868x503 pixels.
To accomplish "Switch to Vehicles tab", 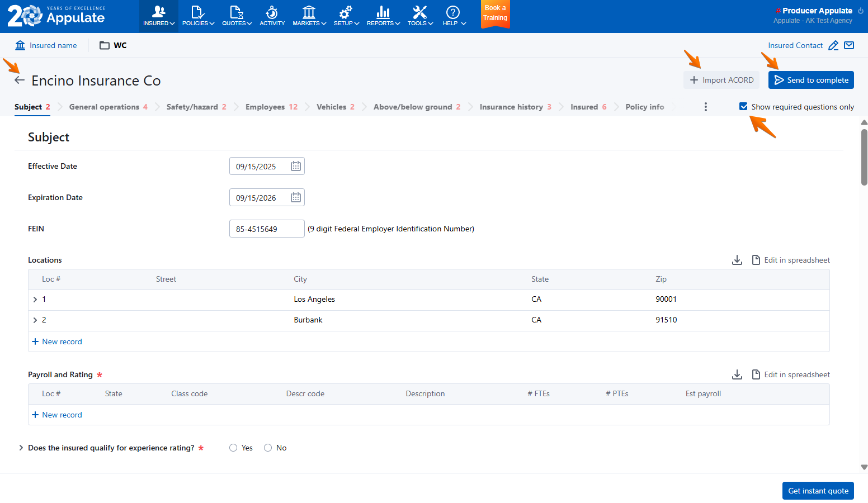I will click(336, 107).
